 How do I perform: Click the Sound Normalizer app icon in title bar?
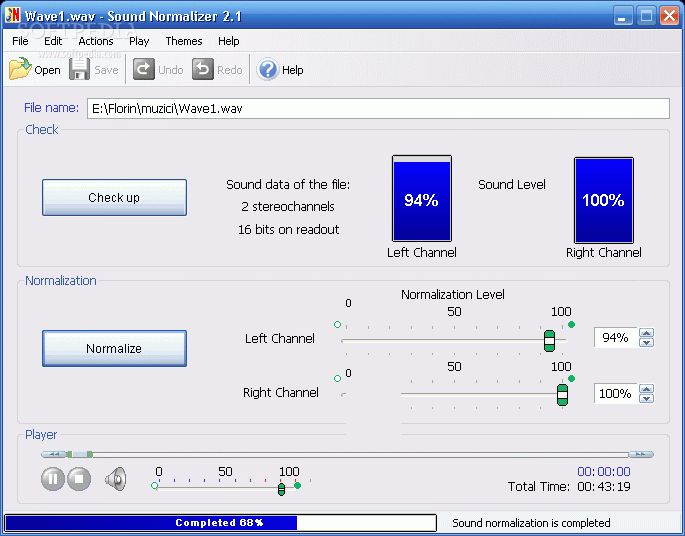[x=13, y=16]
